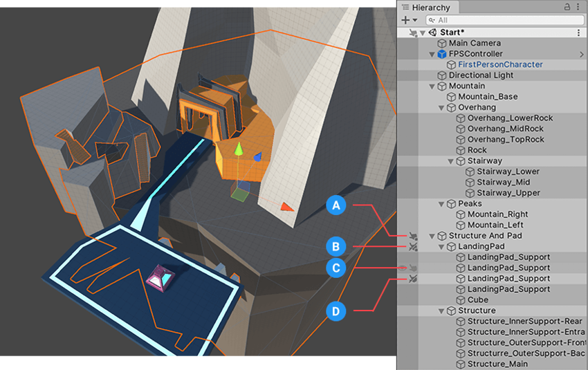This screenshot has width=588, height=370.
Task: Toggle scene picking on Start scene row
Action: tap(413, 33)
